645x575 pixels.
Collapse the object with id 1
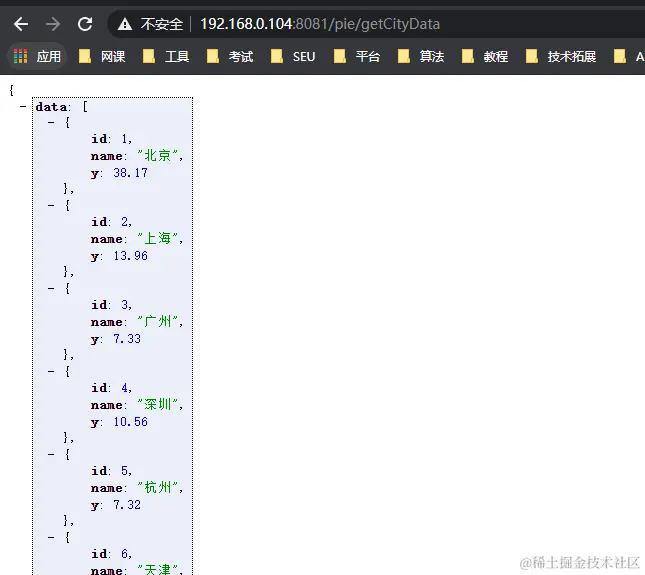(x=51, y=123)
